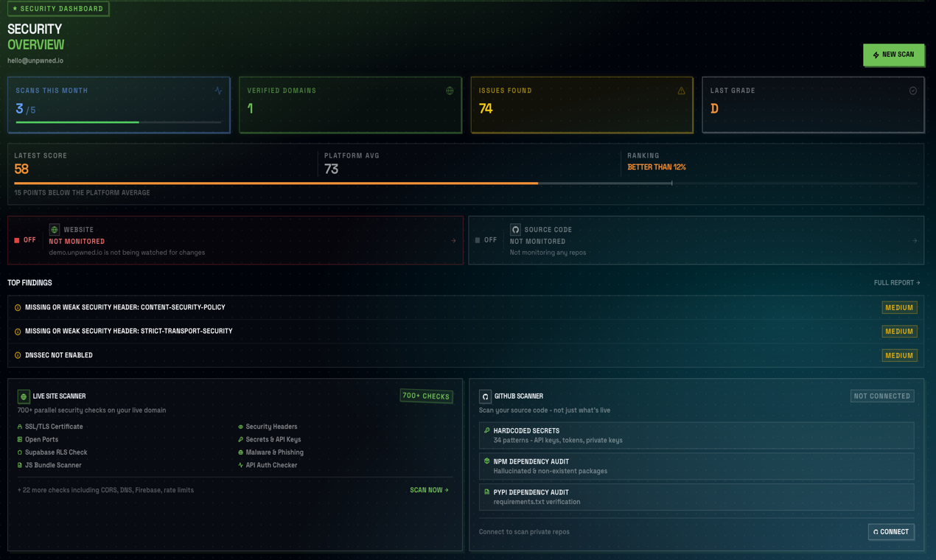Screen dimensions: 936x560
Task: Click Medium badge on Strict-Transport-Security row
Action: 899,332
